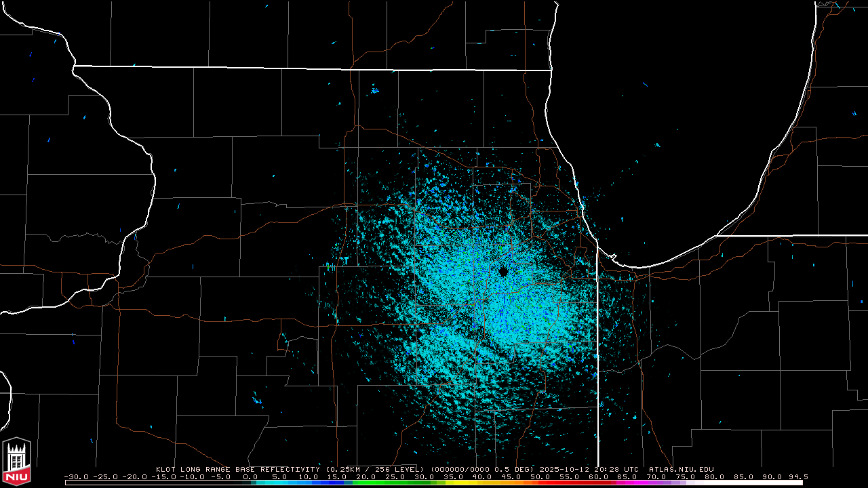Click the 75.0 scale label
The height and width of the screenshot is (488, 868).
[686, 476]
